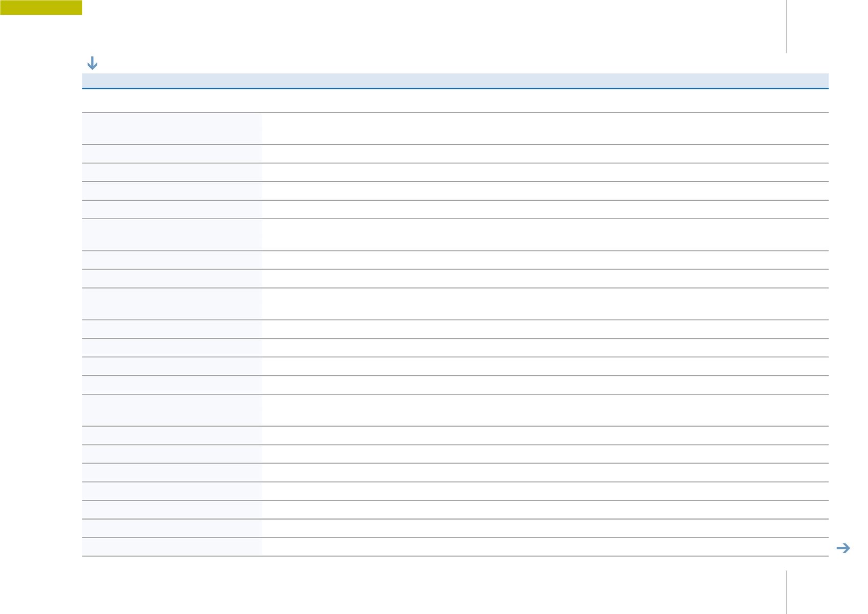This screenshot has height=614, width=868.
Task: Select the short row directly below the first tall row
Action: [x=455, y=153]
